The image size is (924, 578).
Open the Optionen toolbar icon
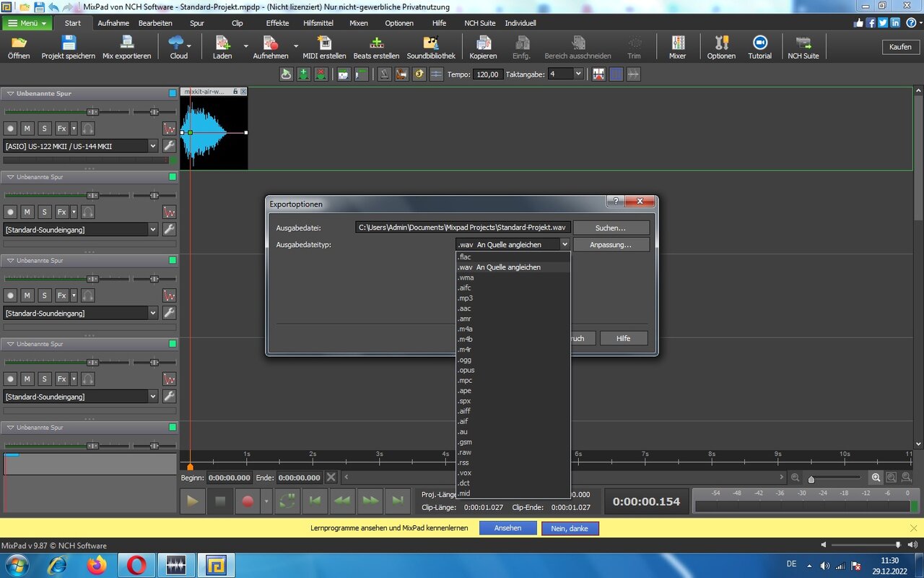click(721, 47)
